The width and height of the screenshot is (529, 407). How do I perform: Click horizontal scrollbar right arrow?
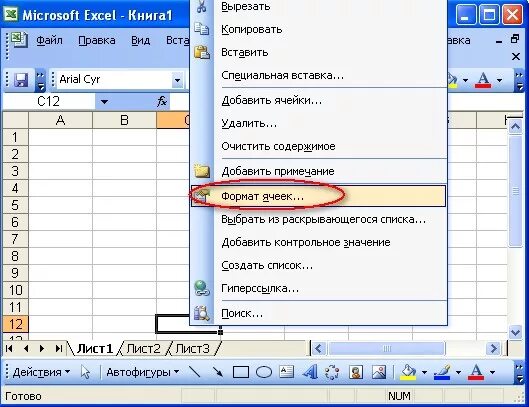pos(494,348)
